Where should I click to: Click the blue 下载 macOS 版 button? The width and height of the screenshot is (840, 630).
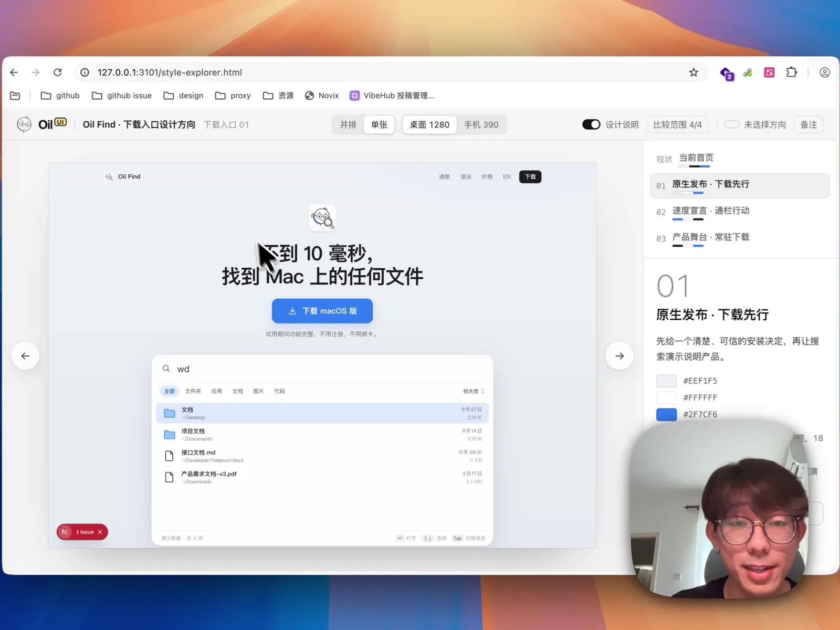322,311
